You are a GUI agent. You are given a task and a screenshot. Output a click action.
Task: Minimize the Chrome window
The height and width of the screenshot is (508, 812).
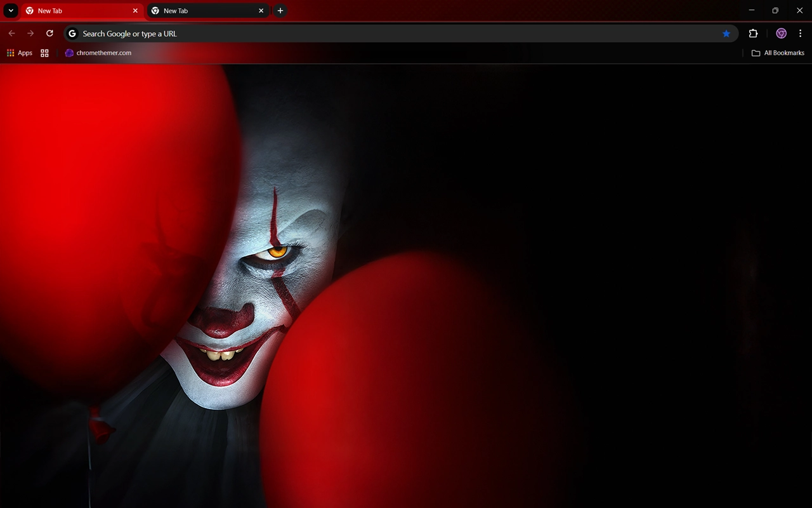click(752, 10)
